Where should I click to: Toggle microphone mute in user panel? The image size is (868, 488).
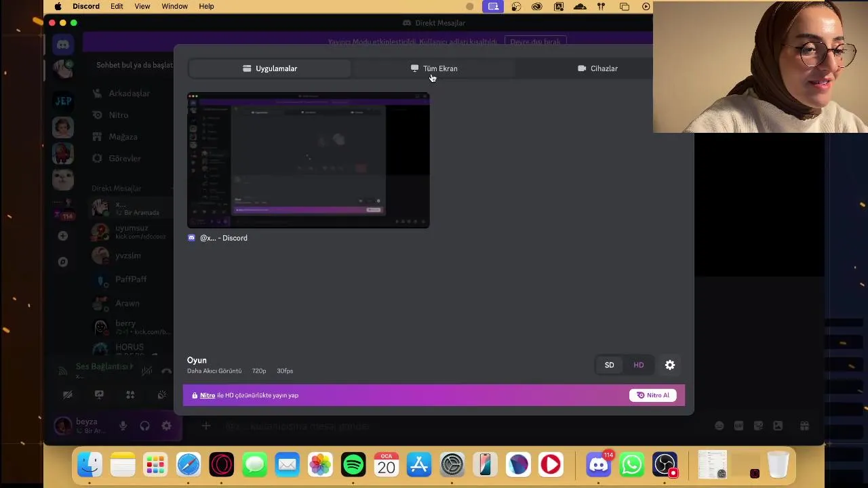123,426
